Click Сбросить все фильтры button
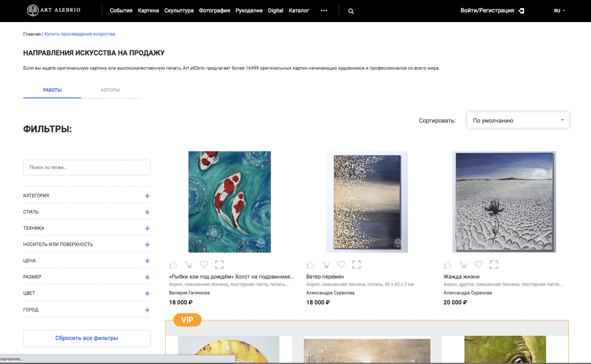The width and height of the screenshot is (591, 364). (x=87, y=338)
